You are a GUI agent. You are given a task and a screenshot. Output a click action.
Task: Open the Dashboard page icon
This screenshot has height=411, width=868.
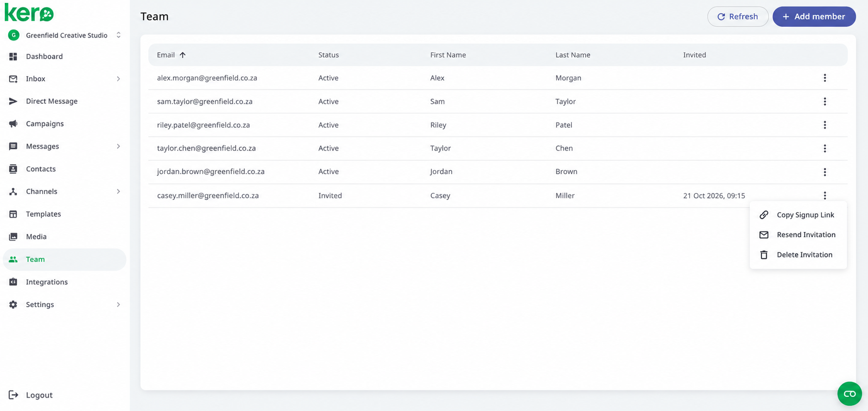[13, 56]
